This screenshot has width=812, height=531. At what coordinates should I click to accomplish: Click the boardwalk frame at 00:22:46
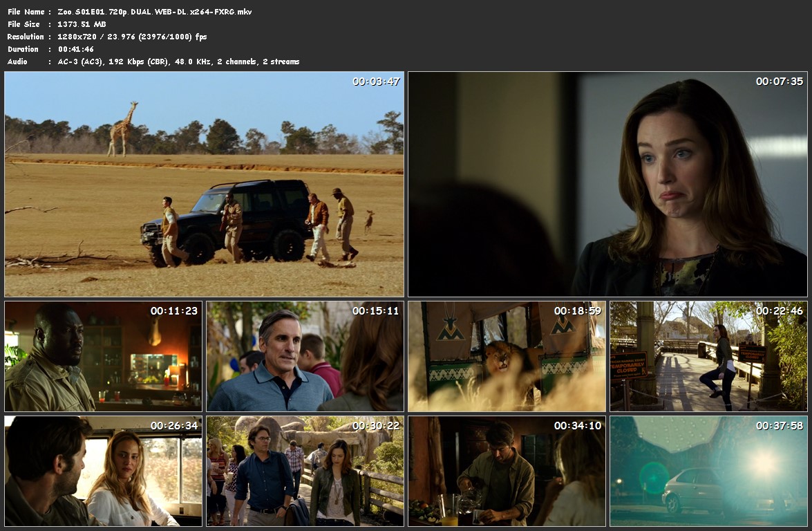[708, 356]
